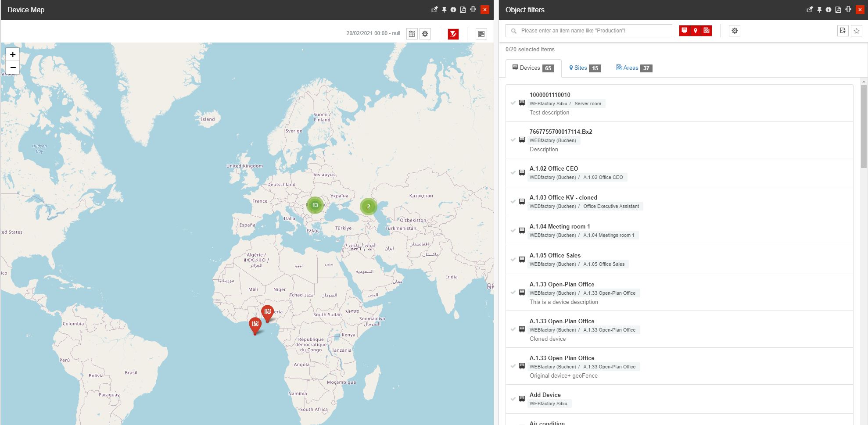Image resolution: width=868 pixels, height=425 pixels.
Task: Zoom out on the map
Action: click(x=13, y=68)
